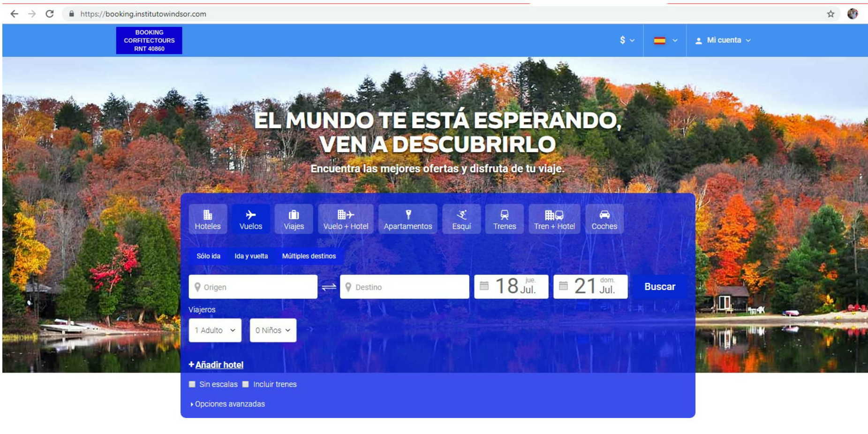Reload the page with refresh icon

click(50, 14)
